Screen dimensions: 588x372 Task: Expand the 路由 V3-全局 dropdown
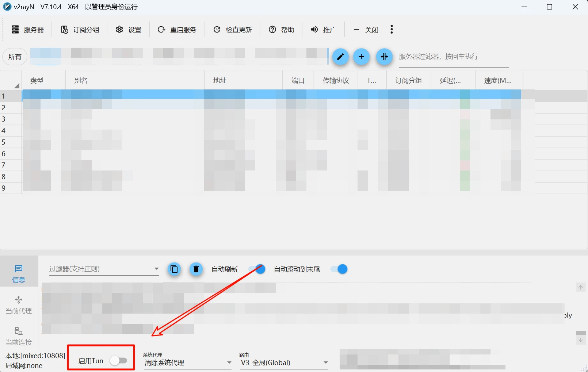(x=325, y=363)
